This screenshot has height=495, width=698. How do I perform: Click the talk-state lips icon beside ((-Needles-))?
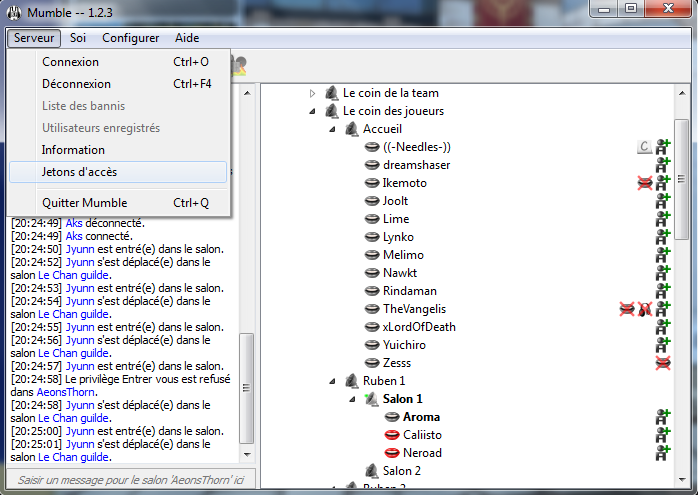pos(372,147)
